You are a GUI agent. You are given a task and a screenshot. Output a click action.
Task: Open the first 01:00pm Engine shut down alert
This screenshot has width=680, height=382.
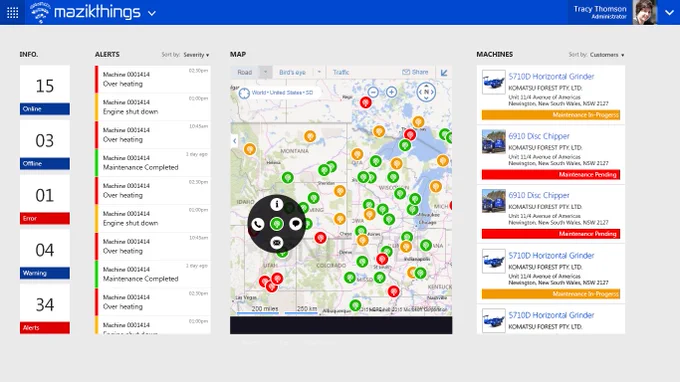click(x=153, y=107)
